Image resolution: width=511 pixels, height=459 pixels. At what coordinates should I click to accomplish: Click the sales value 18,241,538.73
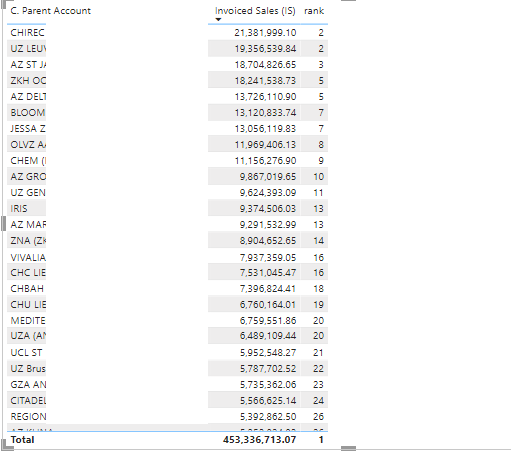pos(265,81)
